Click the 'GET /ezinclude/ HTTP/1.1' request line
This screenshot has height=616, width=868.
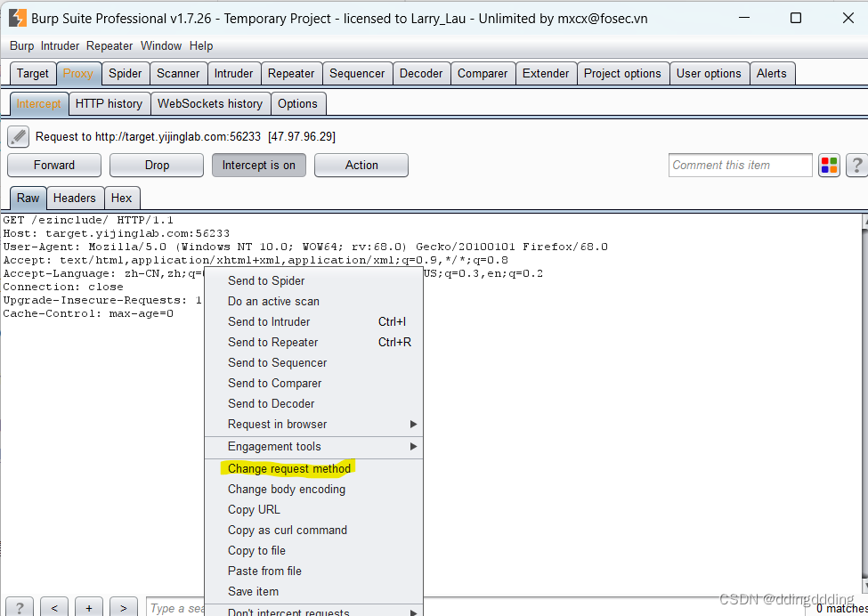pyautogui.click(x=88, y=220)
